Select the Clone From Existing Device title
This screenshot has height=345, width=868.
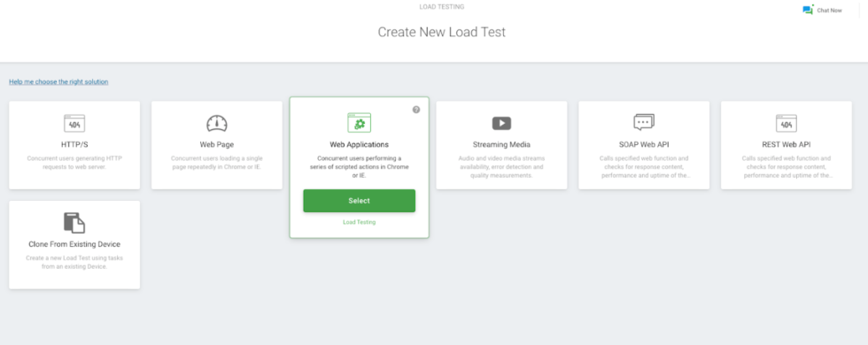[74, 244]
